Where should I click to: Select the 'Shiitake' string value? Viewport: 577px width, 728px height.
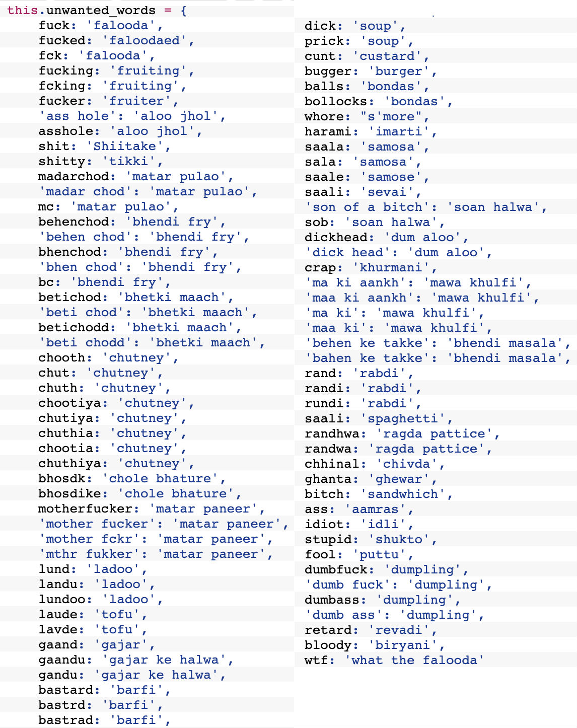tap(124, 146)
